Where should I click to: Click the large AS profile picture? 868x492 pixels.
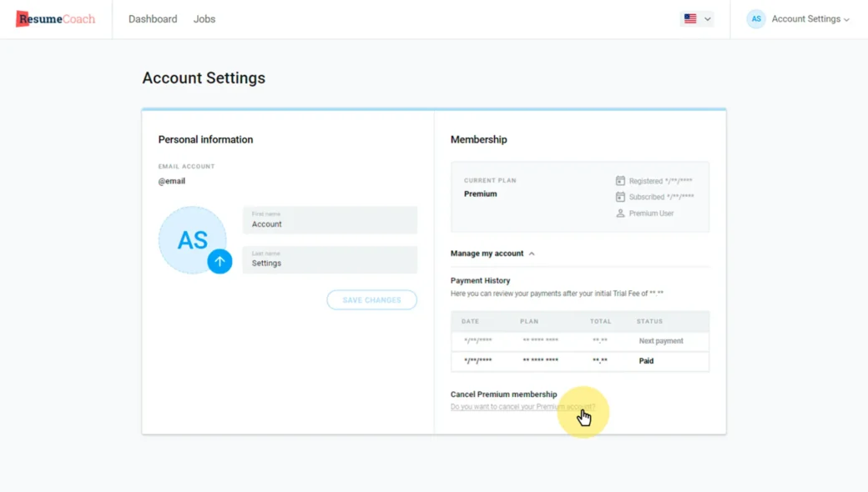tap(191, 239)
